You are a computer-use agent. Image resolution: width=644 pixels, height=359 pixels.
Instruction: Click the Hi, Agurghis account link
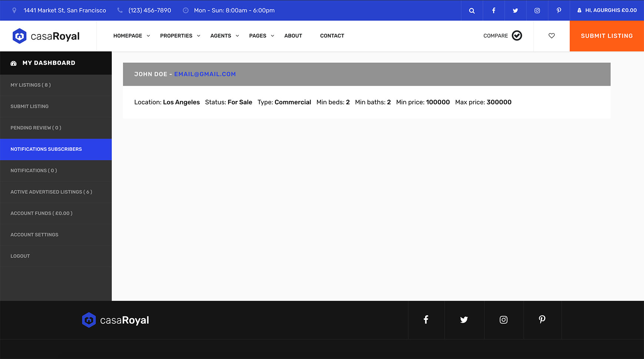pyautogui.click(x=607, y=10)
